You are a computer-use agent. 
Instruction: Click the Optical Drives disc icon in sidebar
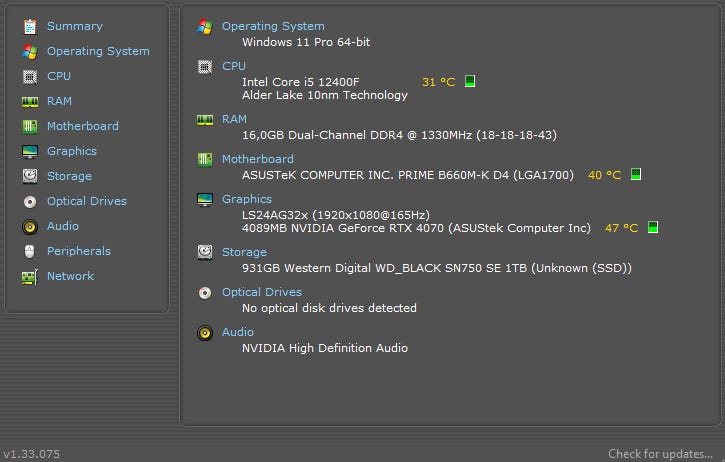pyautogui.click(x=30, y=202)
